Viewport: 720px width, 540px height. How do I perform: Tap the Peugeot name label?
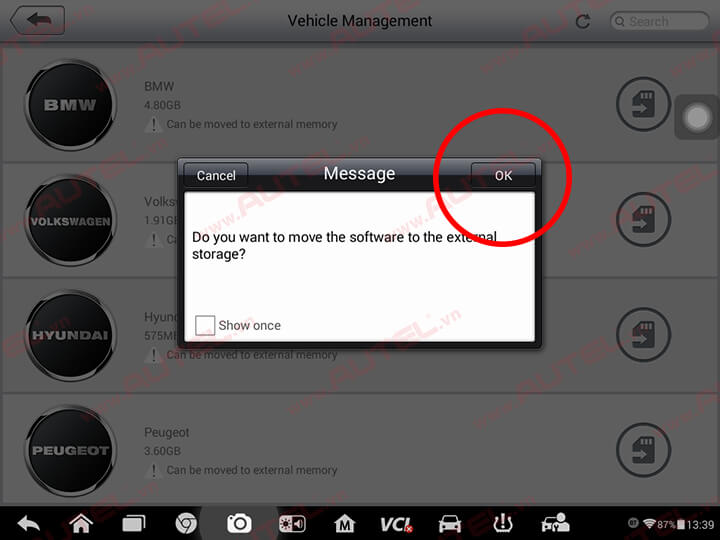point(166,433)
